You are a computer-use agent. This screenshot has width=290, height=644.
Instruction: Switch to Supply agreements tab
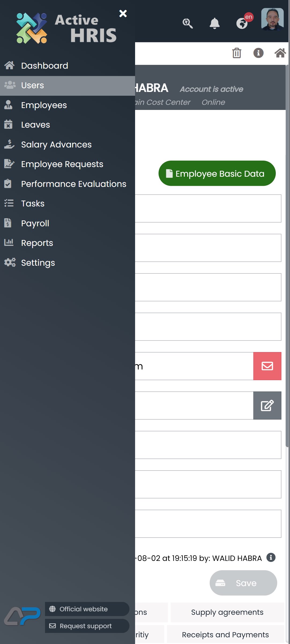[x=227, y=612]
